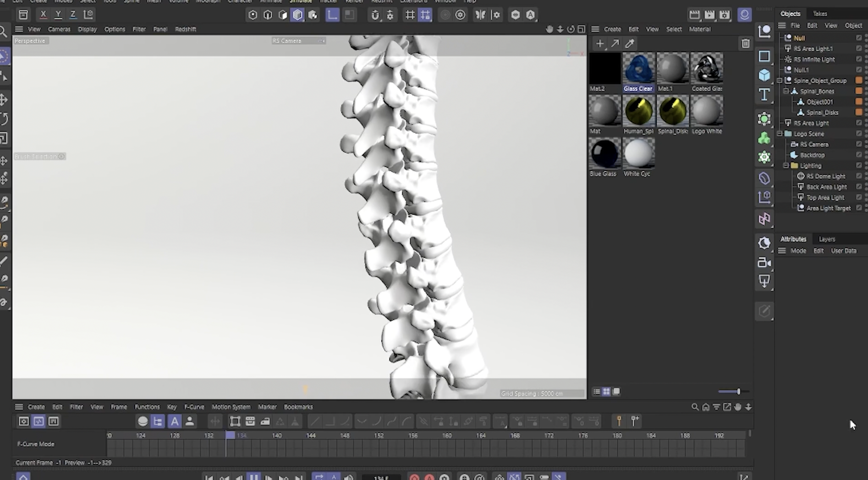
Task: Open the Attributes panel hamburger menu
Action: coord(782,251)
